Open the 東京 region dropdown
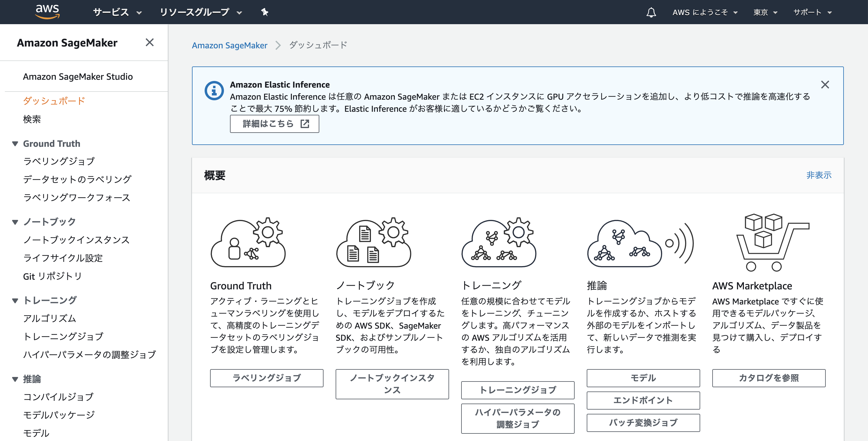Image resolution: width=868 pixels, height=441 pixels. click(765, 12)
